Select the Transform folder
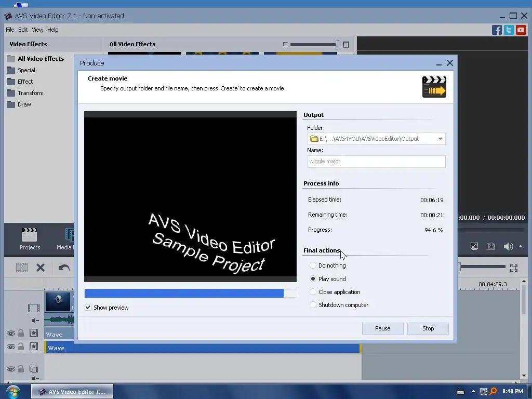The height and width of the screenshot is (399, 532). tap(25, 93)
